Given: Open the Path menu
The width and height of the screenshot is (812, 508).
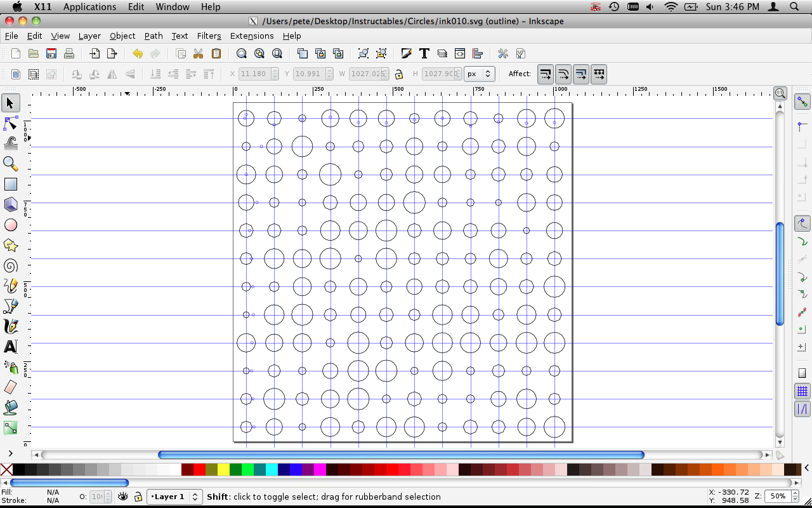Looking at the screenshot, I should coord(154,36).
